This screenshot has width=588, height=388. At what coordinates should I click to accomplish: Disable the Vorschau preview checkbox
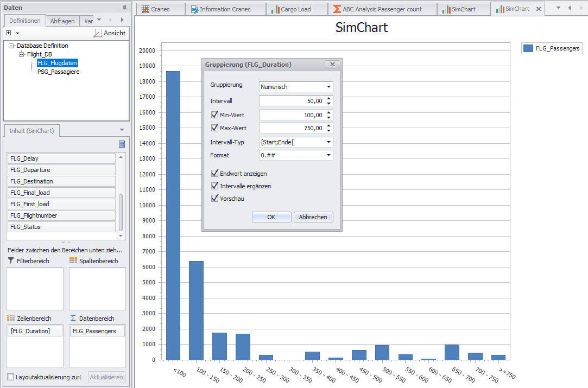coord(214,199)
